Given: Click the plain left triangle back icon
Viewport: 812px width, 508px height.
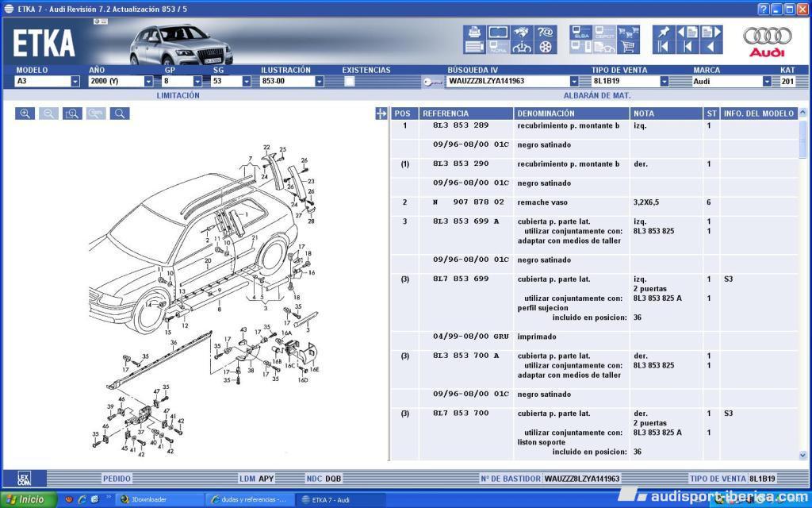Looking at the screenshot, I should pos(711,47).
